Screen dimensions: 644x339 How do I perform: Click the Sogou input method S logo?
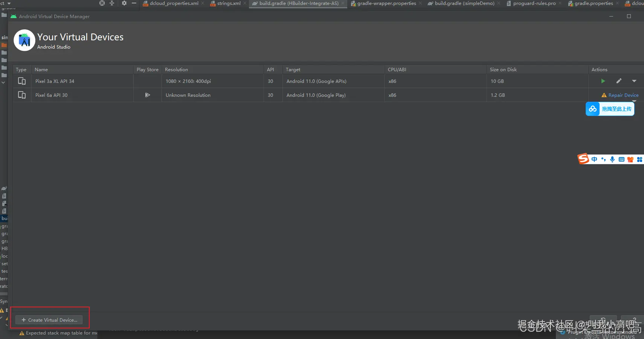(x=583, y=159)
